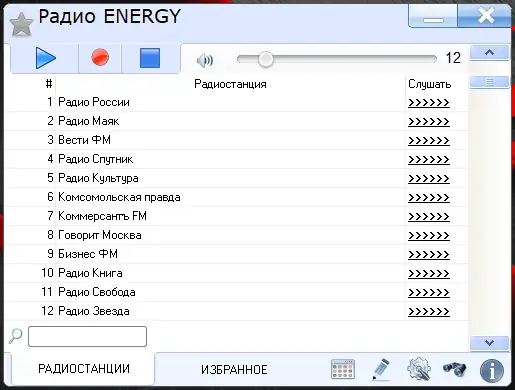Image resolution: width=515 pixels, height=390 pixels.
Task: Switch to the РАДИОСТАНЦИИ tab
Action: click(84, 369)
